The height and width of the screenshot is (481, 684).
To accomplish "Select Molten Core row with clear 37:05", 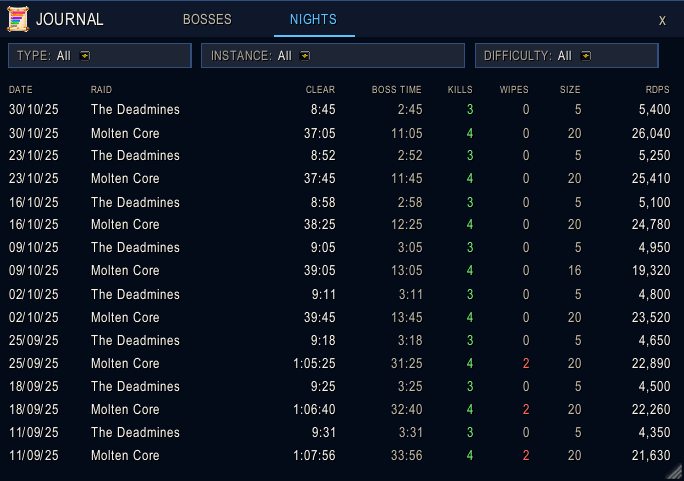I will pyautogui.click(x=339, y=133).
